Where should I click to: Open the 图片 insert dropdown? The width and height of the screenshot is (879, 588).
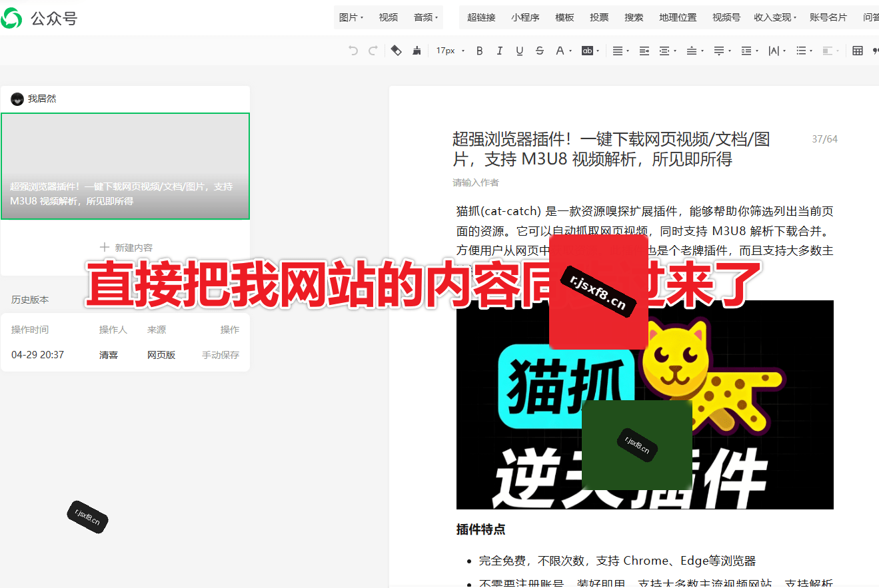click(351, 17)
